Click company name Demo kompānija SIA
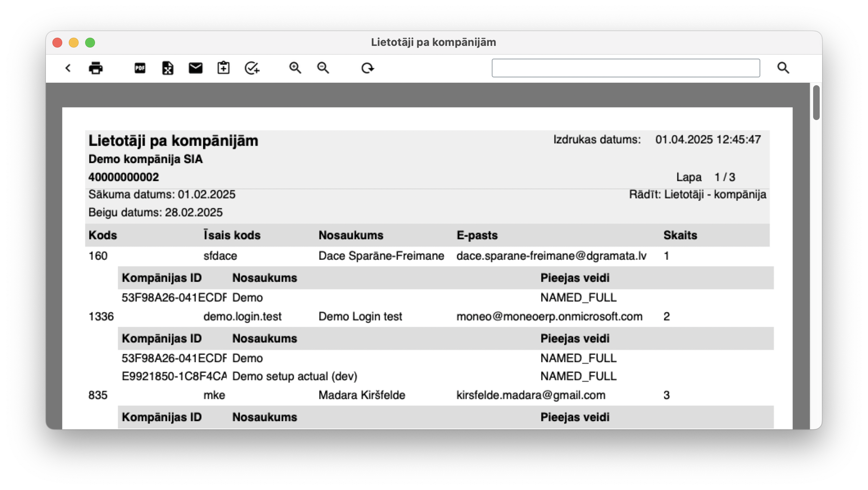The image size is (868, 490). click(x=145, y=159)
